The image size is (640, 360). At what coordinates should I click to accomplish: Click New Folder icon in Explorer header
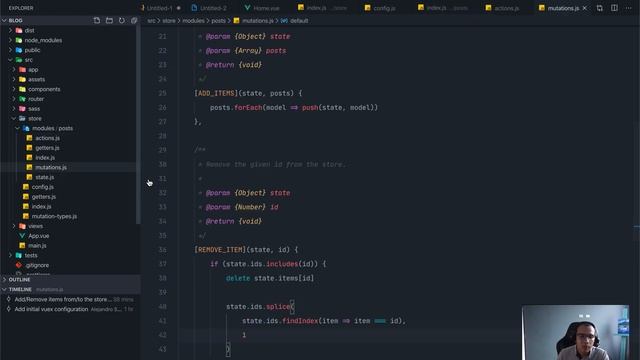[x=109, y=20]
